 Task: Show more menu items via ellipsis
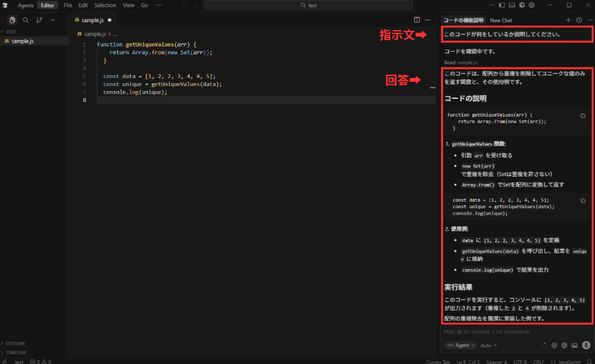click(159, 5)
